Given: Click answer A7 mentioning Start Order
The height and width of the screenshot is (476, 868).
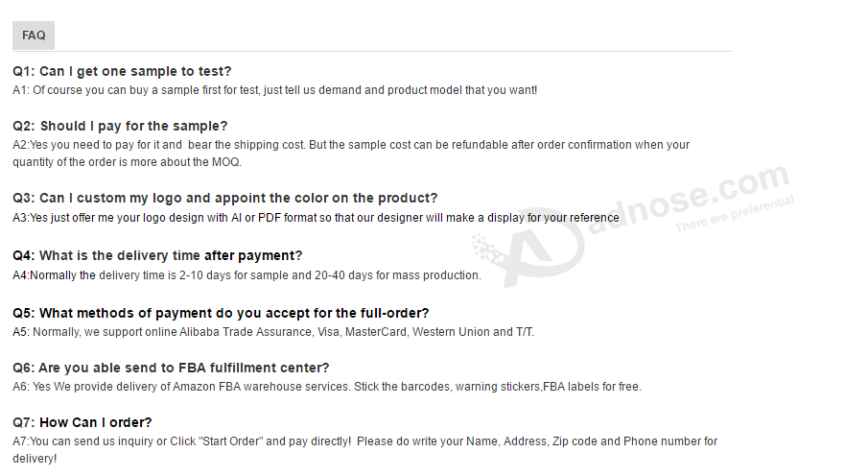Looking at the screenshot, I should (x=364, y=450).
